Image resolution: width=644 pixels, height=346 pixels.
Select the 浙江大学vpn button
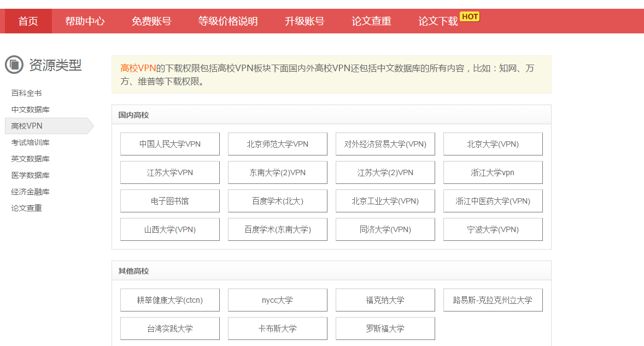493,172
